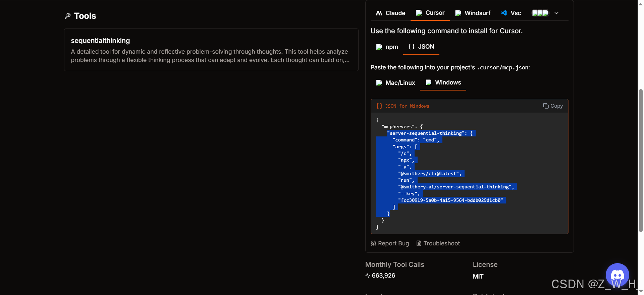Click the Tools section heading
This screenshot has height=295, width=644.
pos(85,16)
